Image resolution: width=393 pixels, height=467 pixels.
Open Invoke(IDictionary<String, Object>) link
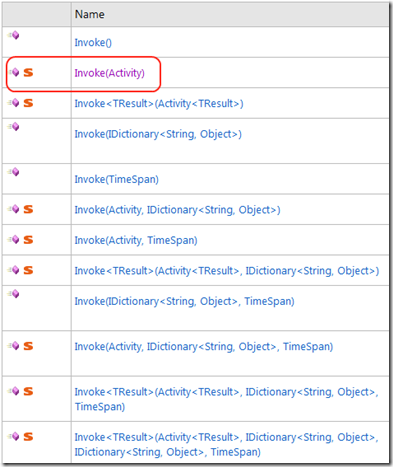click(x=158, y=134)
